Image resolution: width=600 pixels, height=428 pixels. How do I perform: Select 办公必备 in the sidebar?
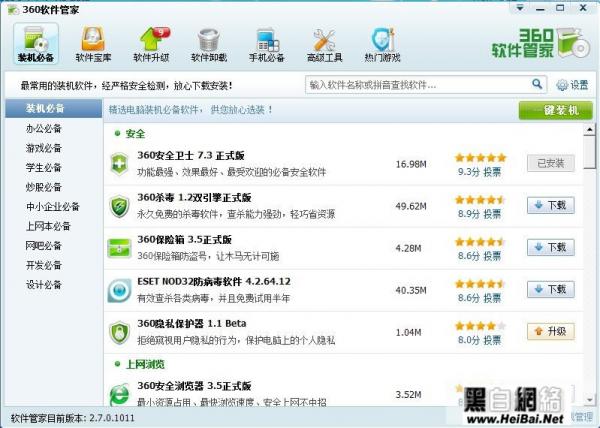click(44, 129)
